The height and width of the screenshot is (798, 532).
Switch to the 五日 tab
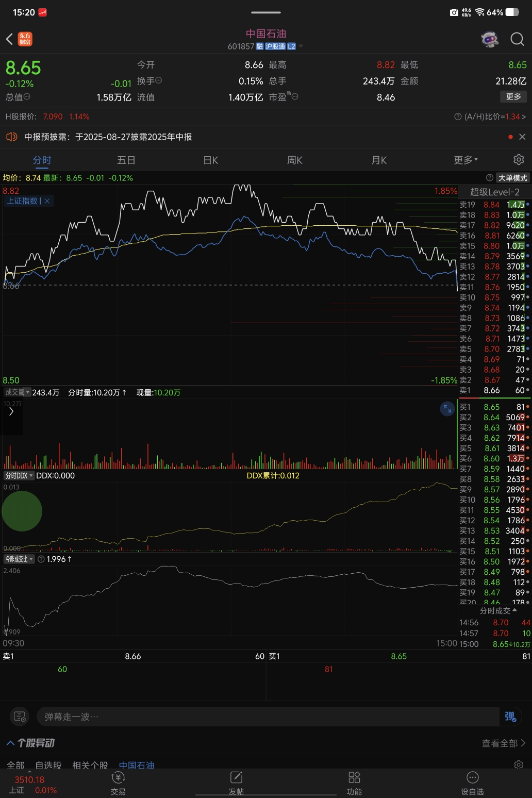(126, 160)
